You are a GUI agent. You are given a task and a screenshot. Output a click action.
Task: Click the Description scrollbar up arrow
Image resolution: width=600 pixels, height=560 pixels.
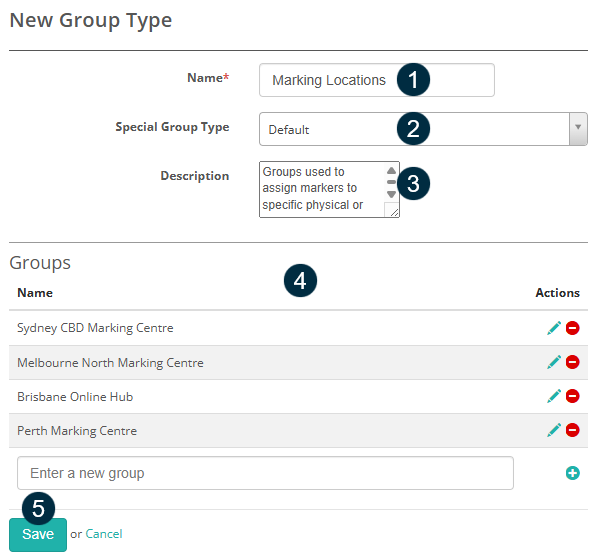(x=391, y=170)
